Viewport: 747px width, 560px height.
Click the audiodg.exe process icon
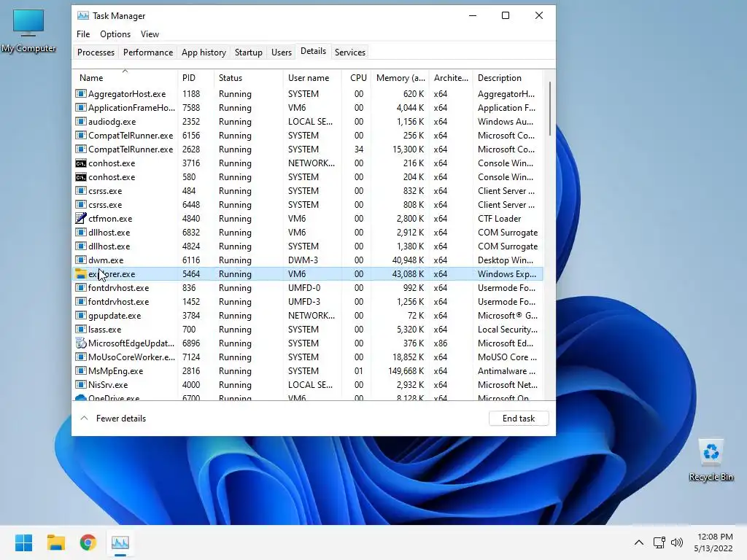(81, 122)
